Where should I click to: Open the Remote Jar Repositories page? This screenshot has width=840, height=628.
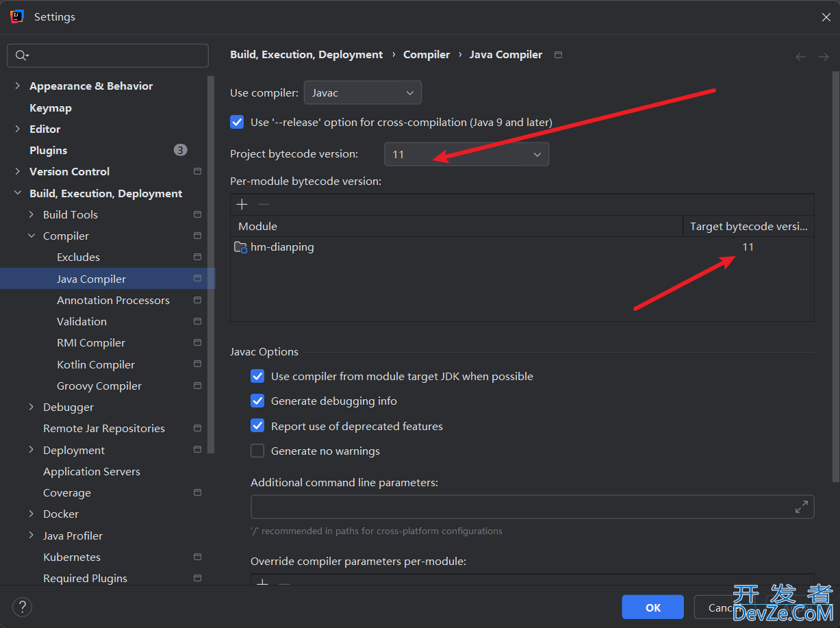coord(104,428)
